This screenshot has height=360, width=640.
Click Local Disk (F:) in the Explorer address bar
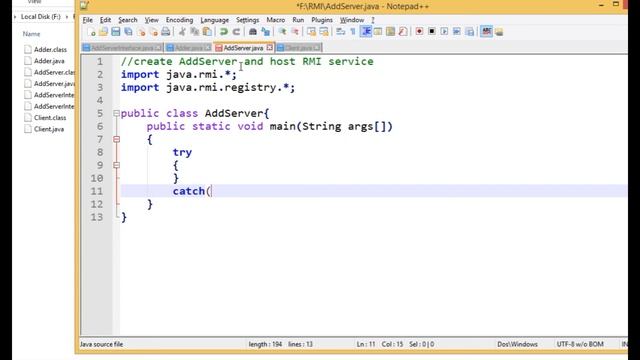pos(41,17)
